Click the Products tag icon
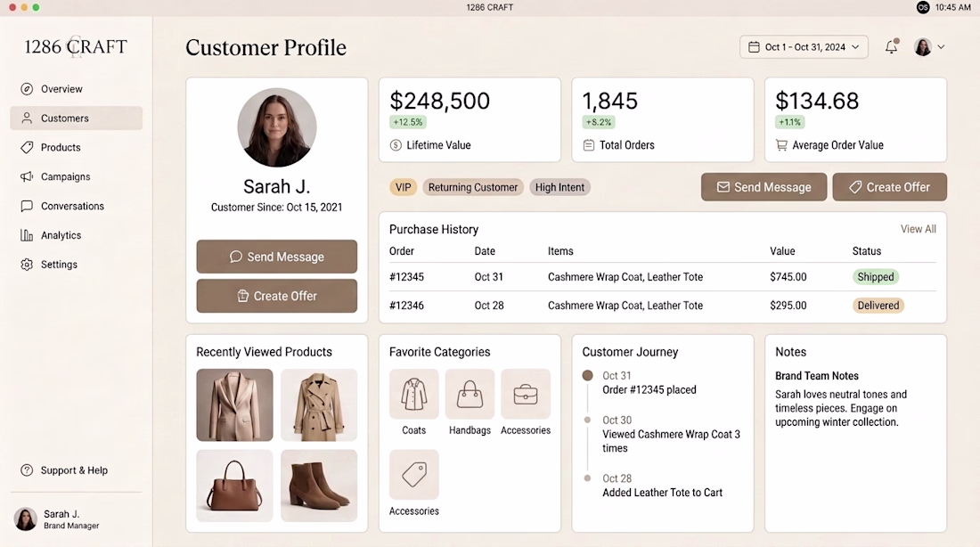Screen dimensions: 980x547 point(26,148)
